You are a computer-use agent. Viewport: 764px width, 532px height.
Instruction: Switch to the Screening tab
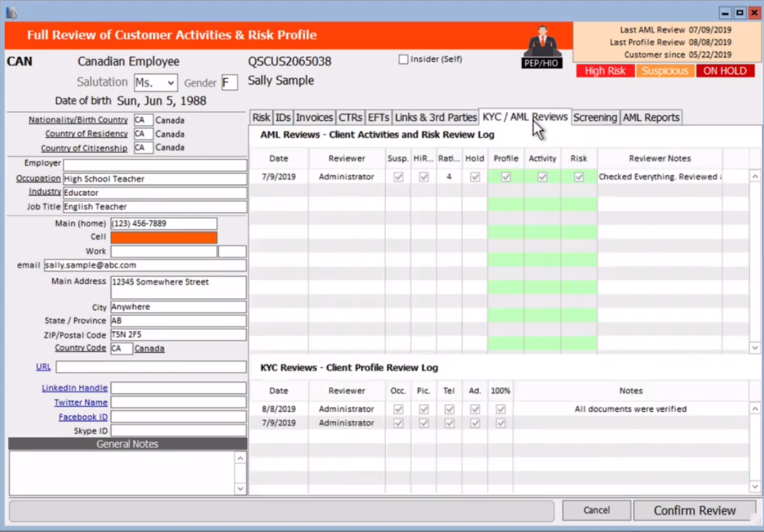point(595,117)
